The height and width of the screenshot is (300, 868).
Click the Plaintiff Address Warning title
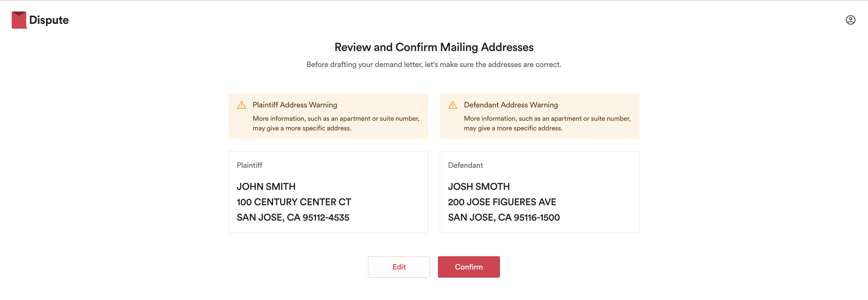point(295,105)
